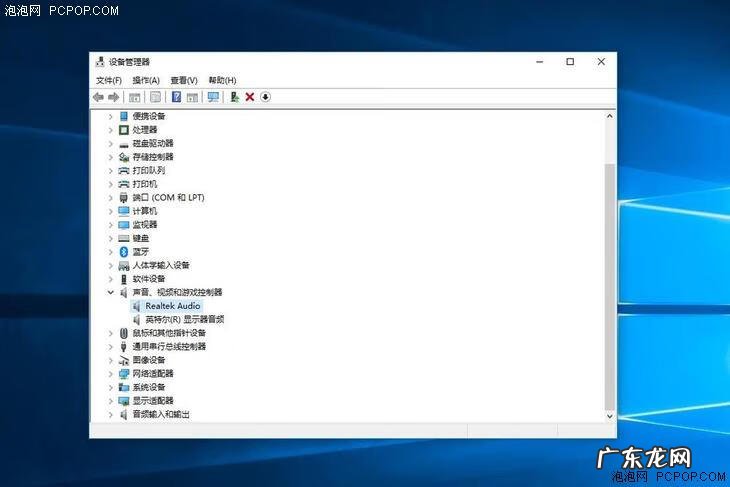
Task: Select the 磁盘驱动器 disk drive icon
Action: (x=124, y=144)
